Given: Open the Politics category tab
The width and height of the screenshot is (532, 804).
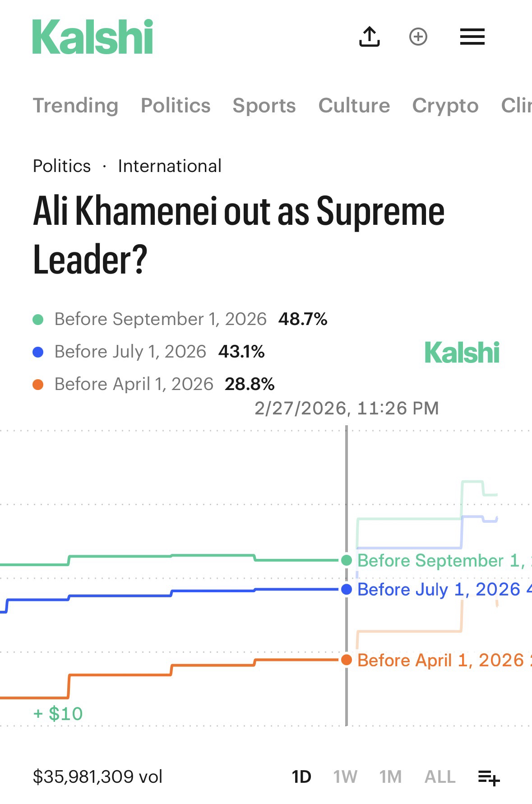Looking at the screenshot, I should 176,106.
